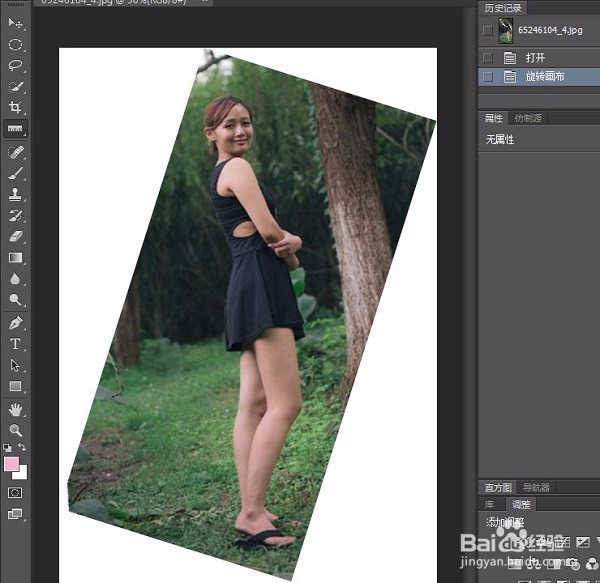Viewport: 600px width, 583px height.
Task: Select the Brush tool
Action: click(x=15, y=173)
